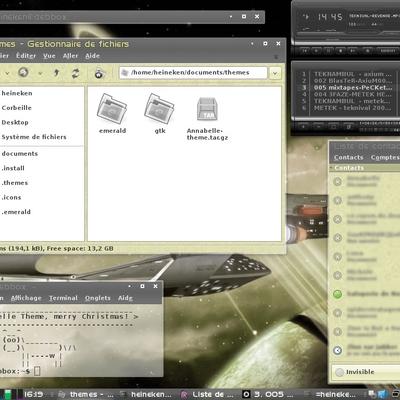Image resolution: width=400 pixels, height=400 pixels.
Task: Open the Comptes menu in contact list
Action: 385,157
